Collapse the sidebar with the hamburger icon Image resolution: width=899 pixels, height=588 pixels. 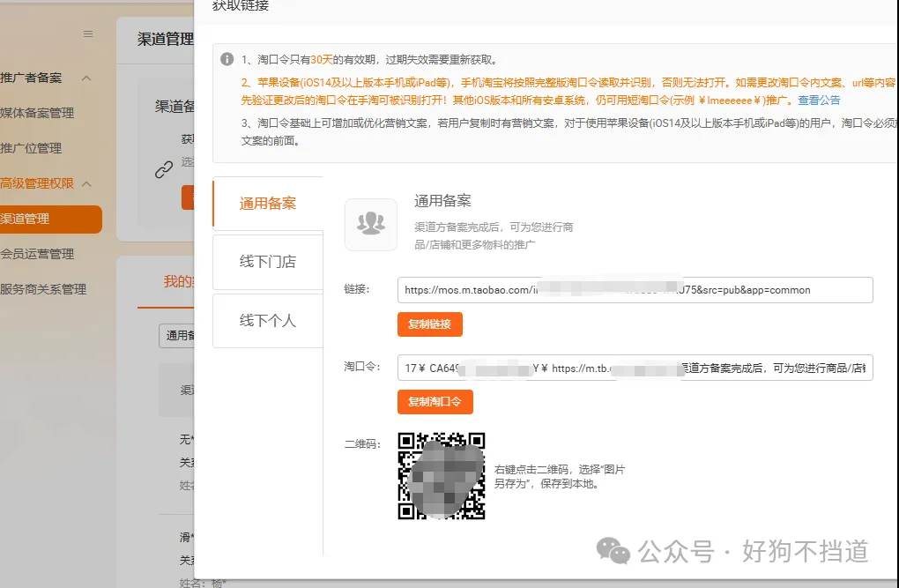[x=88, y=33]
